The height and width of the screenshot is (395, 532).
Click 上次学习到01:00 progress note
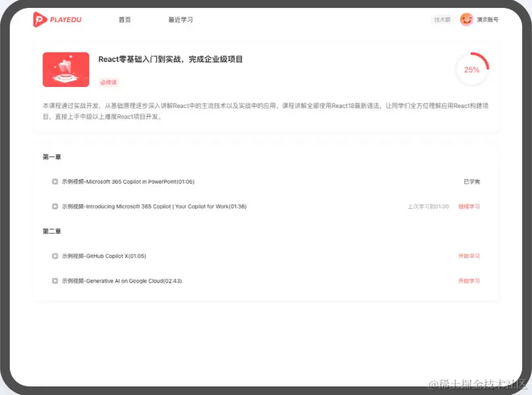coord(429,206)
